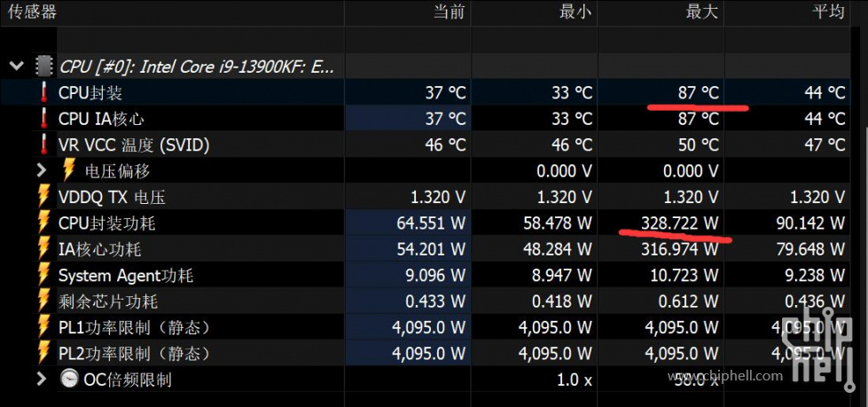Sort by the 传感器 column header

(x=32, y=12)
